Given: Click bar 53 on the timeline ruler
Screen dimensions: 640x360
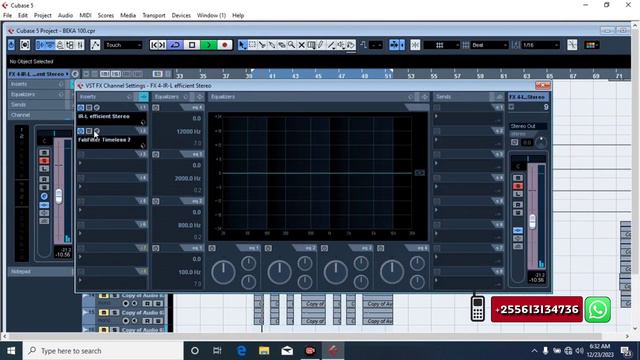Looking at the screenshot, I should 411,76.
